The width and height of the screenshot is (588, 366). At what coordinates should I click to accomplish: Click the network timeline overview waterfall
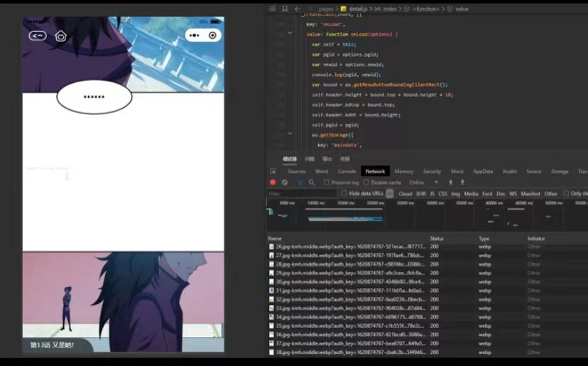[427, 217]
